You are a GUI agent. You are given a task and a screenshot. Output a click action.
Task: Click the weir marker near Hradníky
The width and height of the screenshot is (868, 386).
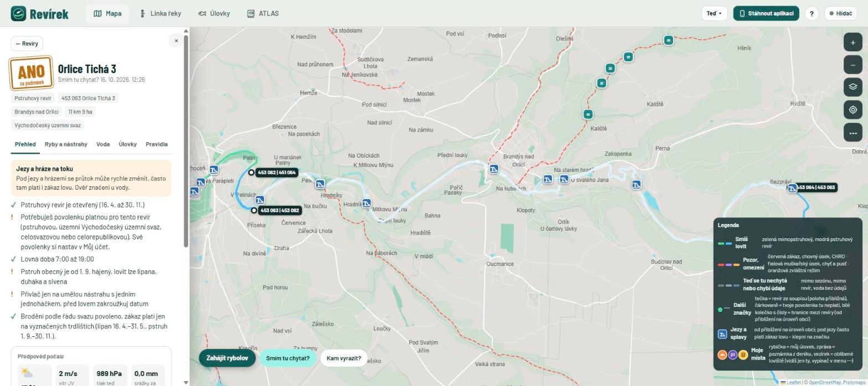320,184
